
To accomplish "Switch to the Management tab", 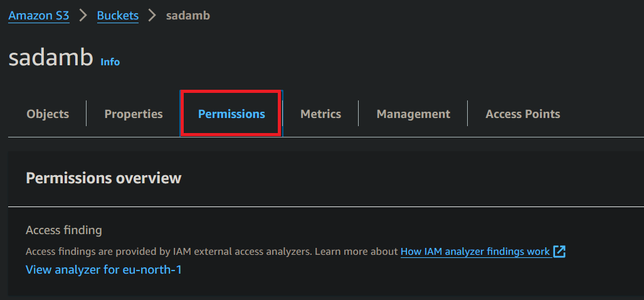I will pos(413,114).
